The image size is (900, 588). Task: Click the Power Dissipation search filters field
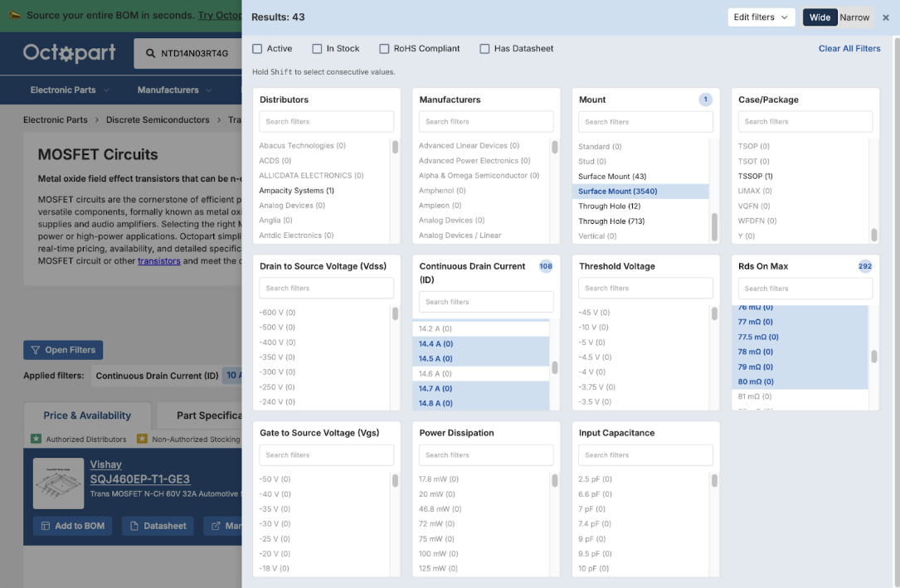486,455
